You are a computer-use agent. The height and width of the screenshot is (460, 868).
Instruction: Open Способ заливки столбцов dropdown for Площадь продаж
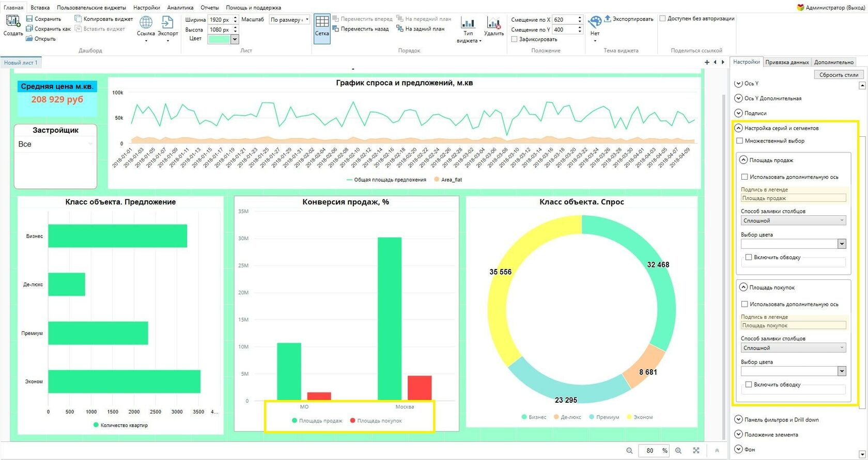[793, 220]
